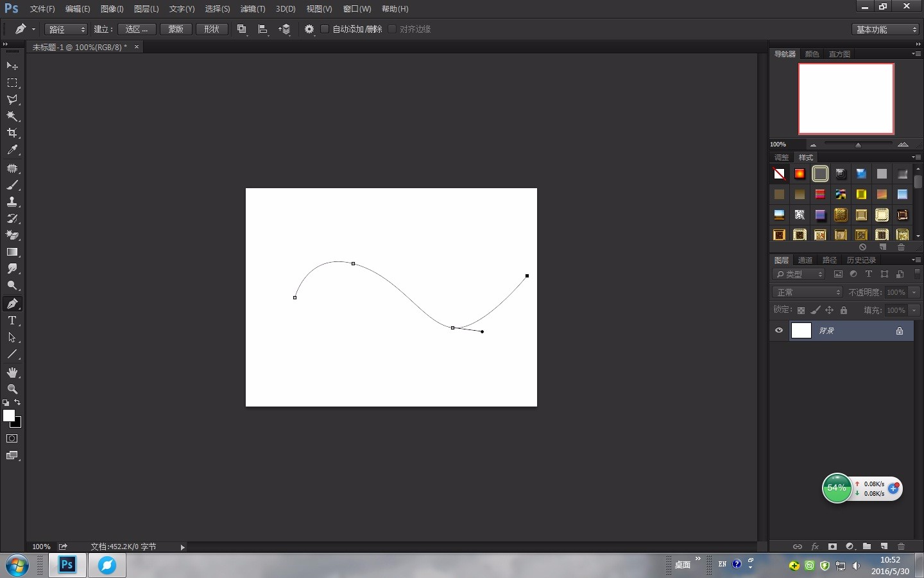Select the Crop tool
This screenshot has width=924, height=578.
(12, 133)
